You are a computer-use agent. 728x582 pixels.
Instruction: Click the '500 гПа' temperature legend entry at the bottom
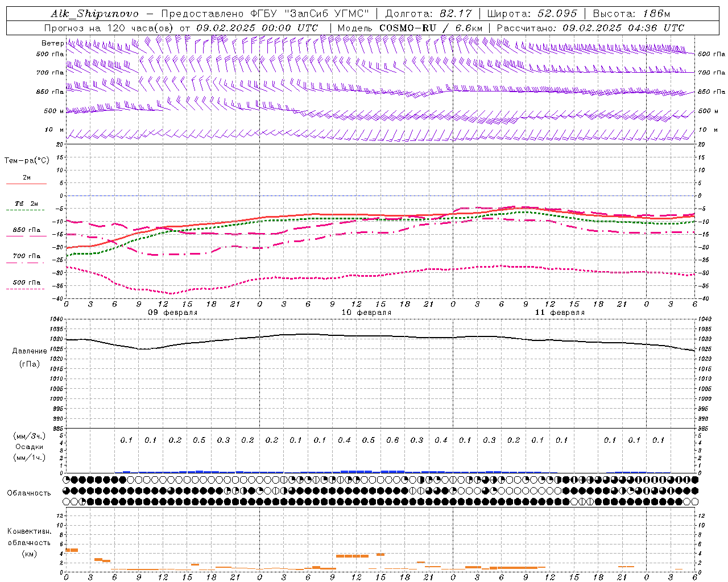pyautogui.click(x=26, y=282)
